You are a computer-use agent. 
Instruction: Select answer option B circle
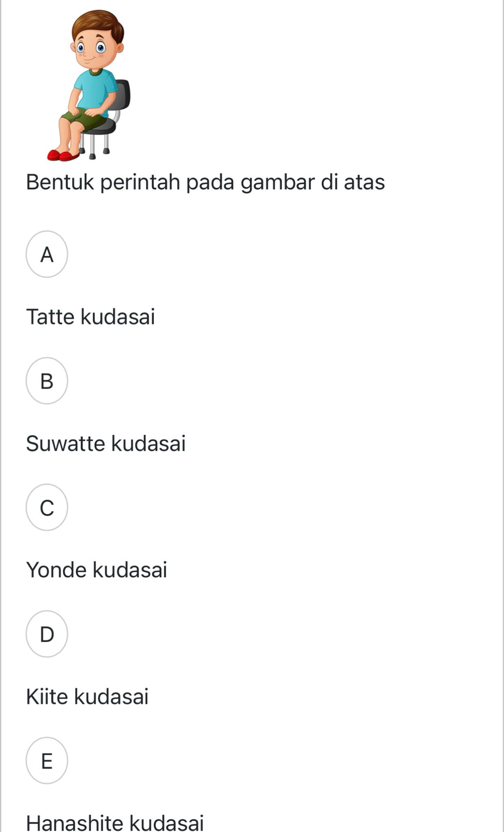coord(47,381)
